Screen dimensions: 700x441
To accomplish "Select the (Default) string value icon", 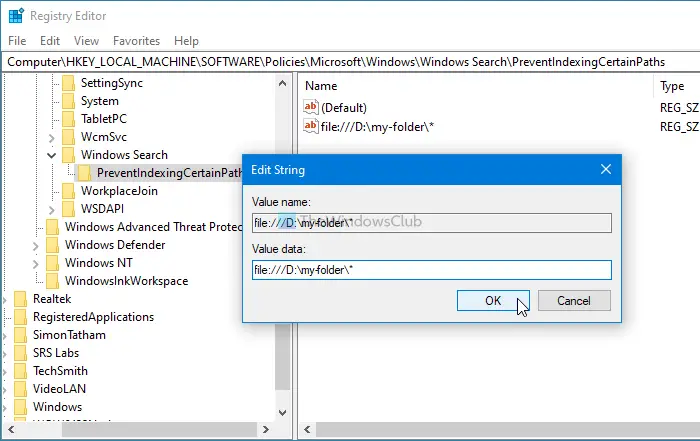I will [x=311, y=107].
